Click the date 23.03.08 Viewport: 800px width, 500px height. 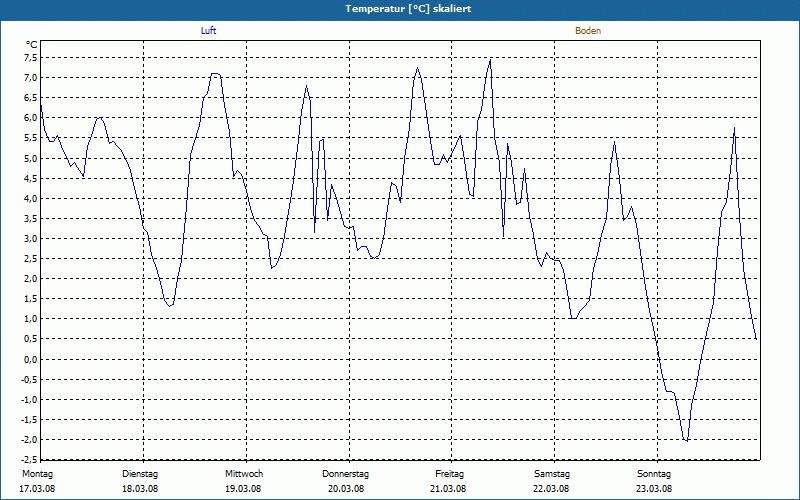click(654, 489)
